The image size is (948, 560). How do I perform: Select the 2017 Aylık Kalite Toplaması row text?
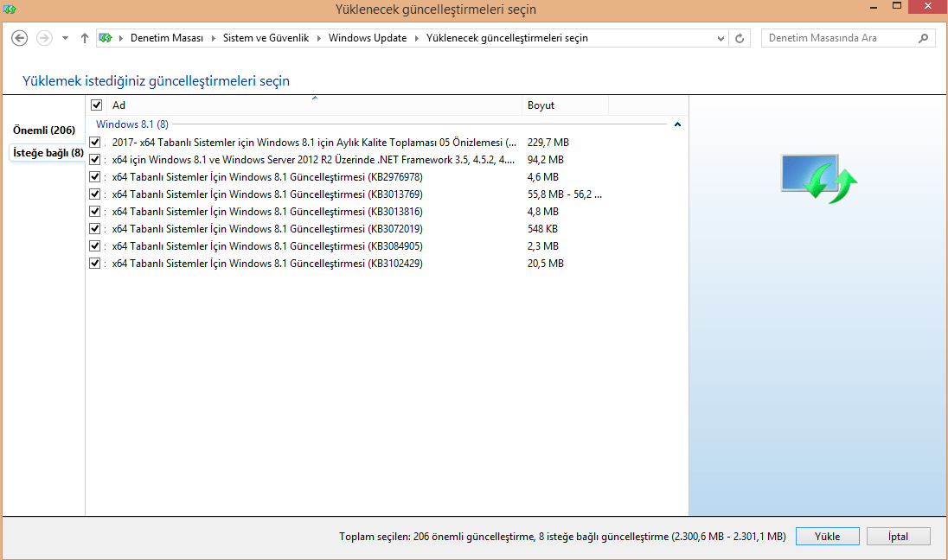[x=314, y=143]
